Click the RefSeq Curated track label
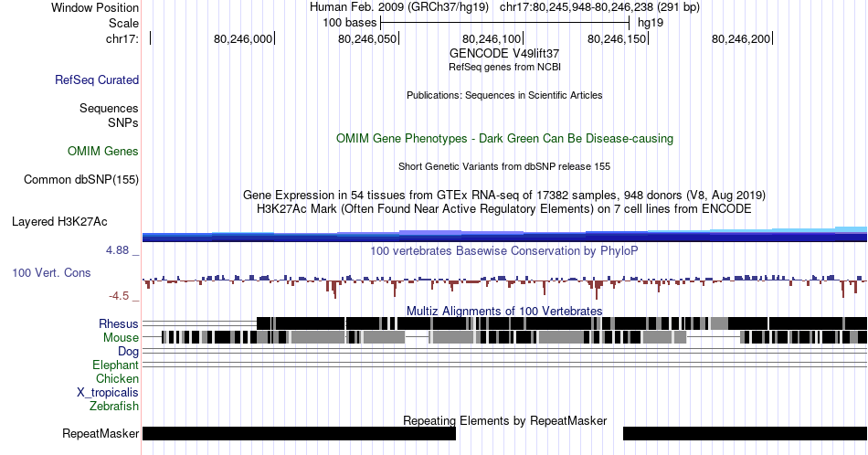The image size is (868, 455). [x=96, y=79]
